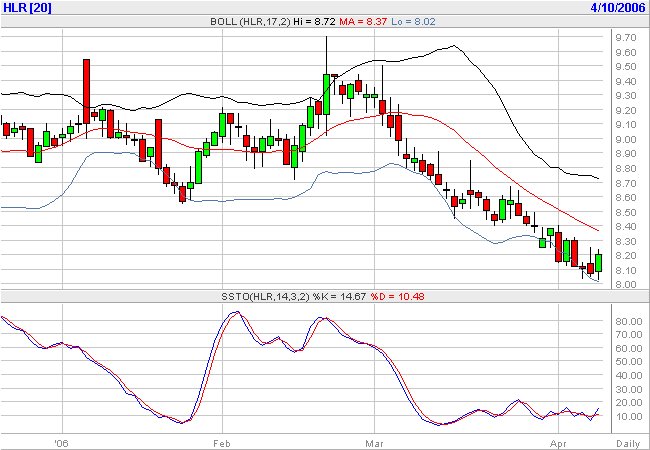Select the 4/10/2006 date label
The width and height of the screenshot is (650, 450).
[619, 7]
